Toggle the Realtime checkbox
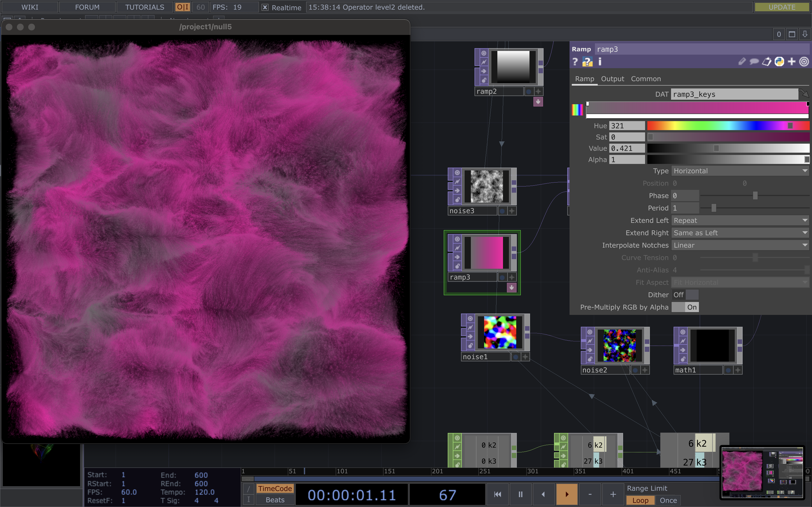812x507 pixels. [265, 7]
